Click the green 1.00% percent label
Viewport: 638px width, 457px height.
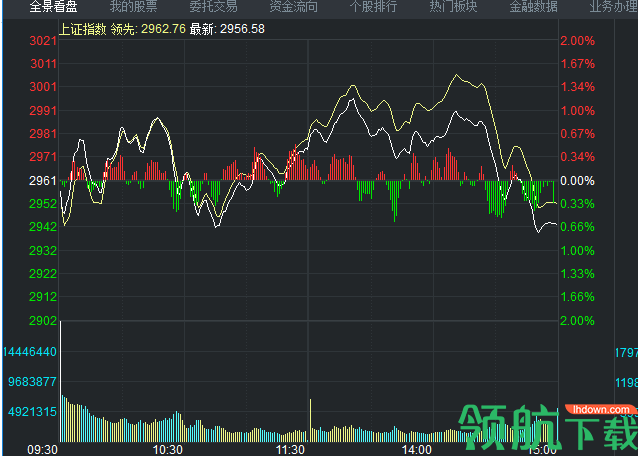(577, 251)
